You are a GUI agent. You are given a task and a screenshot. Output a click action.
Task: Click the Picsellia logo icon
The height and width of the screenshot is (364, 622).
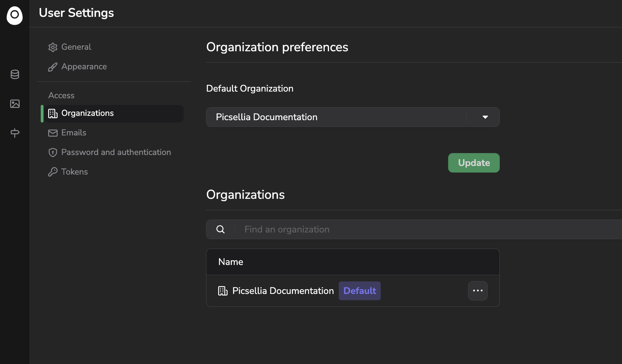pyautogui.click(x=14, y=15)
